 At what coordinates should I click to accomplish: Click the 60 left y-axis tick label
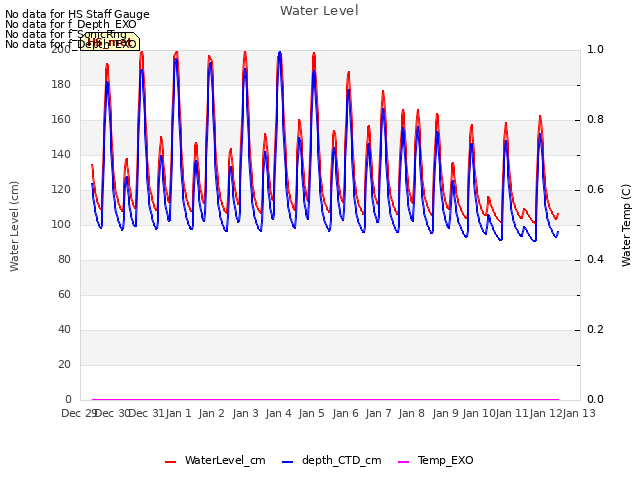(x=64, y=294)
